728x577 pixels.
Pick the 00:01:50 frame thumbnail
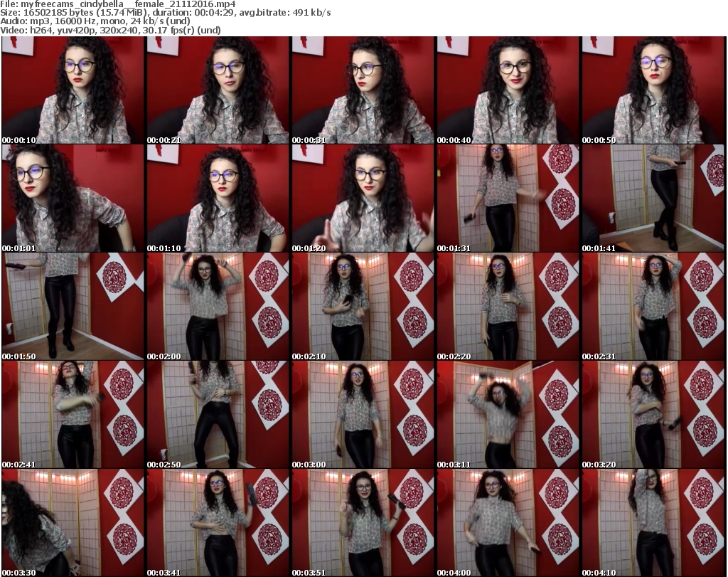(x=73, y=307)
